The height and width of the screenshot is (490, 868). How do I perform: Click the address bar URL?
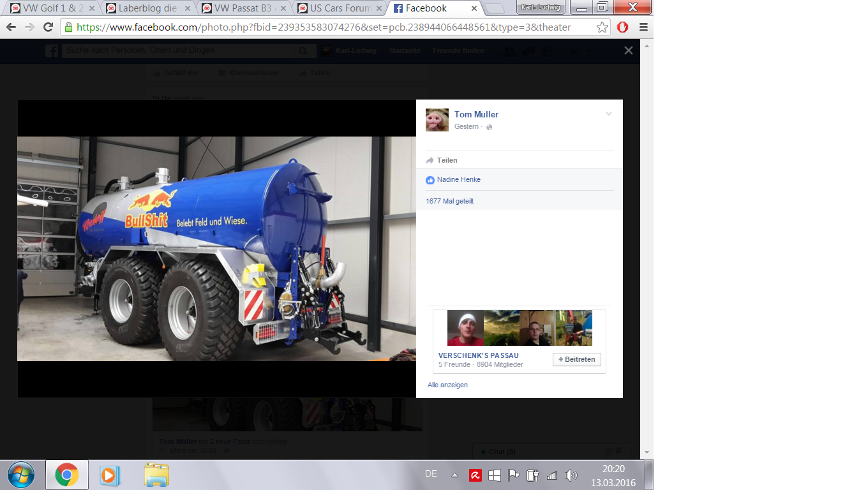coord(324,27)
